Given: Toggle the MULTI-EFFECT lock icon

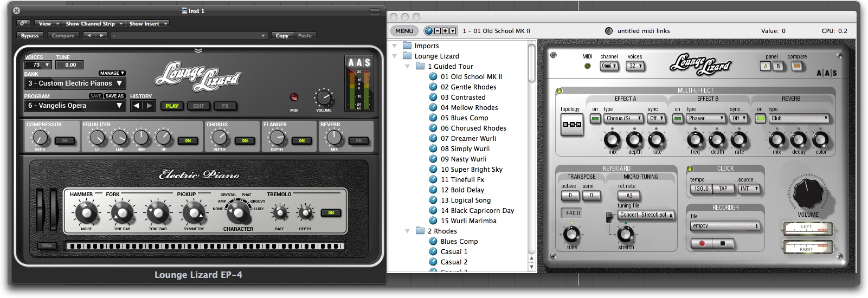Looking at the screenshot, I should pyautogui.click(x=560, y=90).
